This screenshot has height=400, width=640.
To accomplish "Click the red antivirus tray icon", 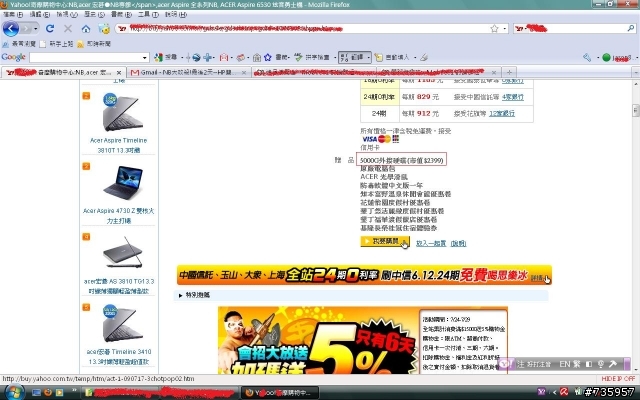I will tap(564, 392).
